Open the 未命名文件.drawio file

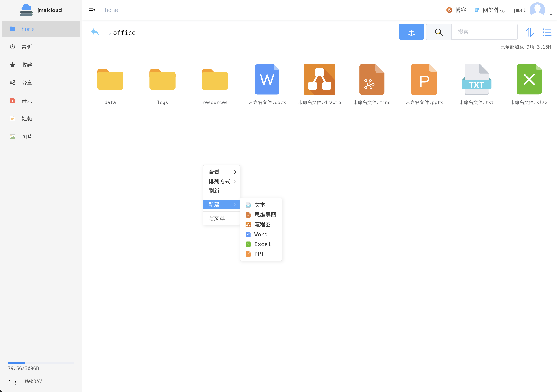pos(319,80)
